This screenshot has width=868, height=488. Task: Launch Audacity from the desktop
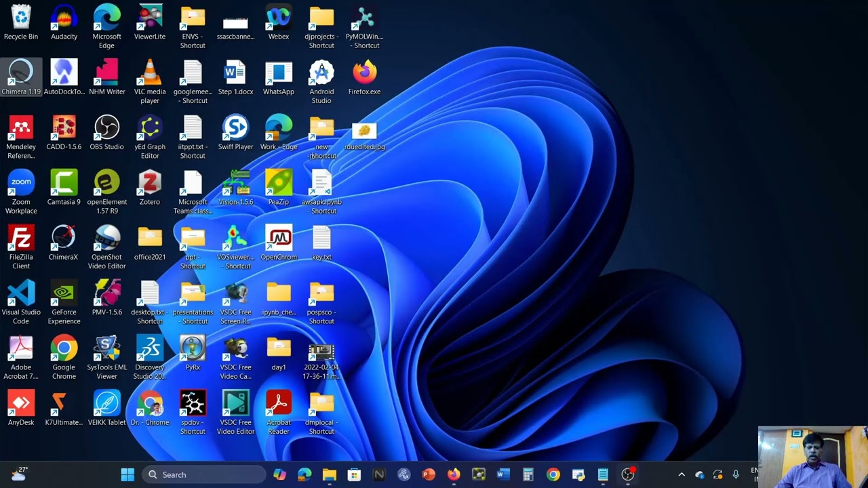click(x=64, y=22)
